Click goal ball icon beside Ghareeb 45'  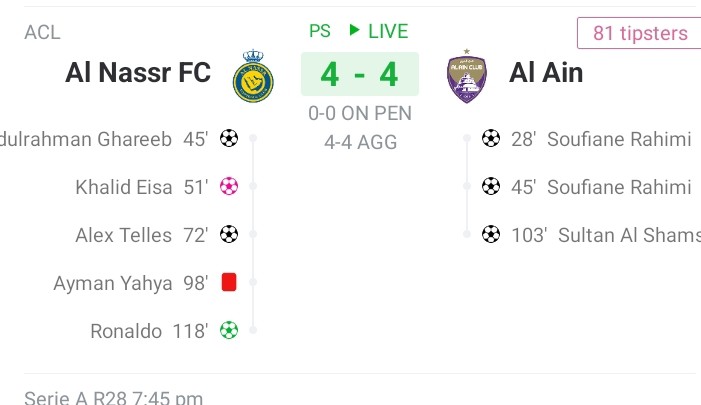pyautogui.click(x=229, y=139)
